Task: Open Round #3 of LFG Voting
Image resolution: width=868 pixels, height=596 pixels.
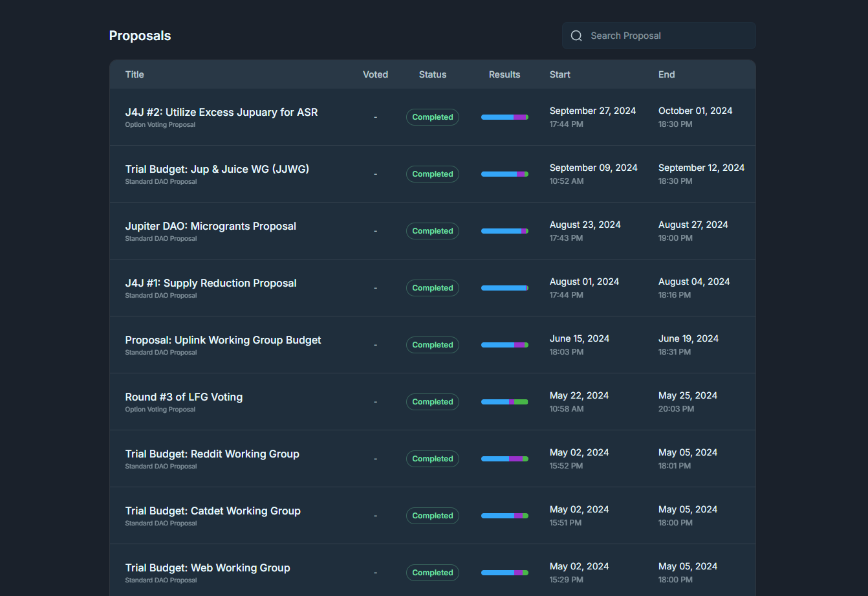Action: pyautogui.click(x=184, y=397)
